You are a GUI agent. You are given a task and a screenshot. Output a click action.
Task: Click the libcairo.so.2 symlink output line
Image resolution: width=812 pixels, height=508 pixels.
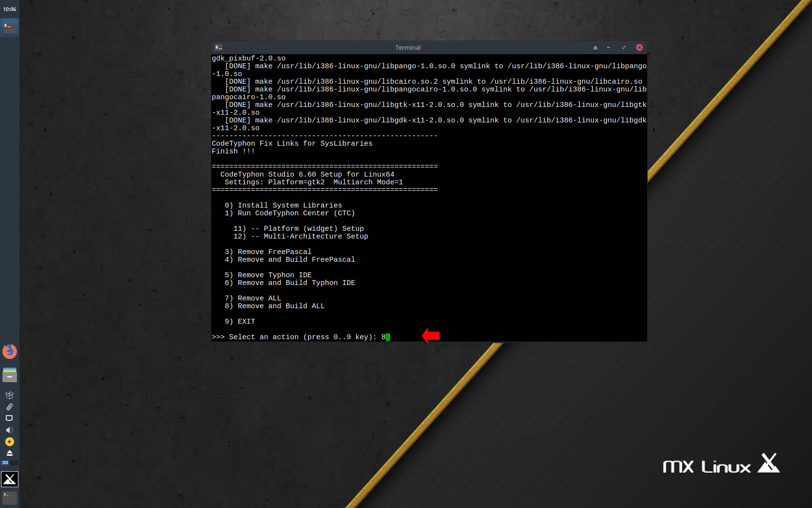coord(434,82)
